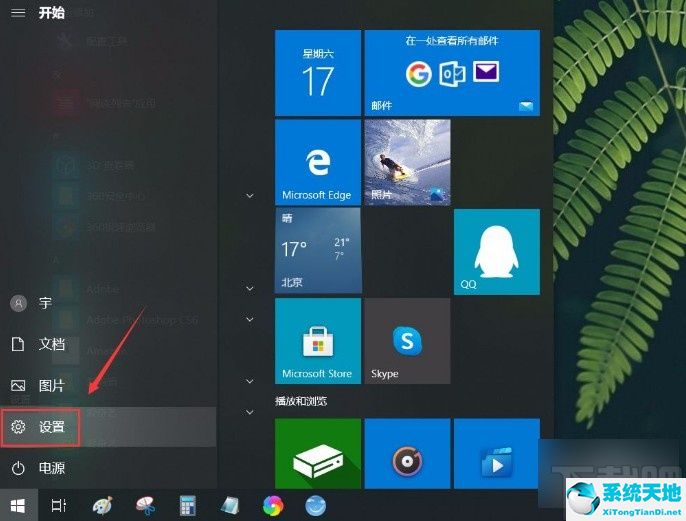Open the green drive app tile

click(318, 454)
